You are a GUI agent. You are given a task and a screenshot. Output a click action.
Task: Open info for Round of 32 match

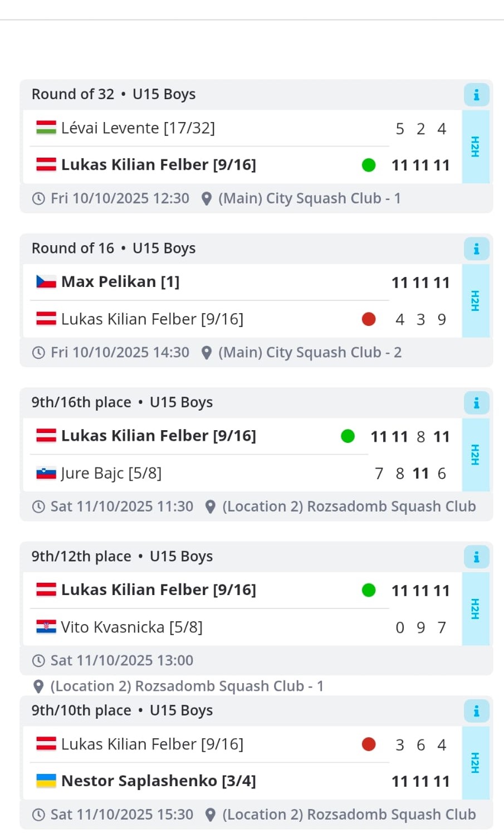[476, 95]
